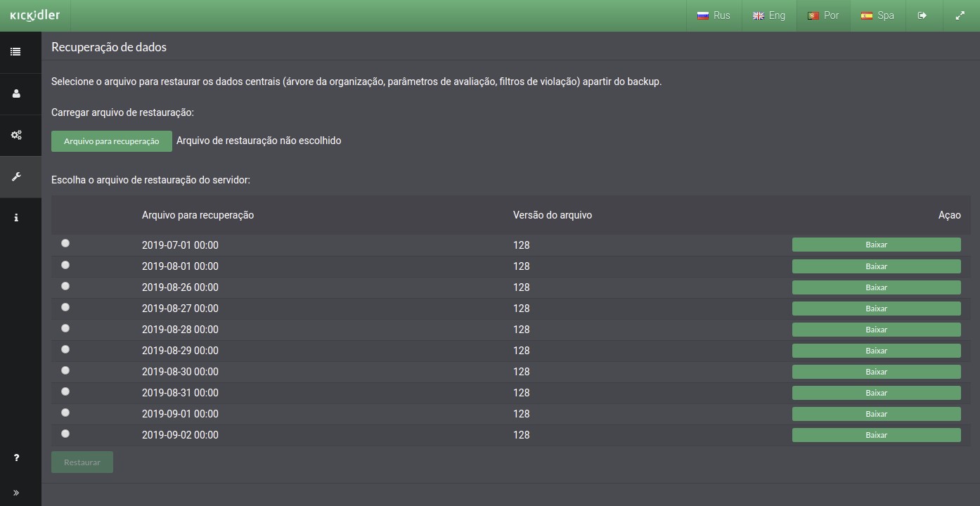Switch language to Rus
This screenshot has width=980, height=506.
pos(714,15)
